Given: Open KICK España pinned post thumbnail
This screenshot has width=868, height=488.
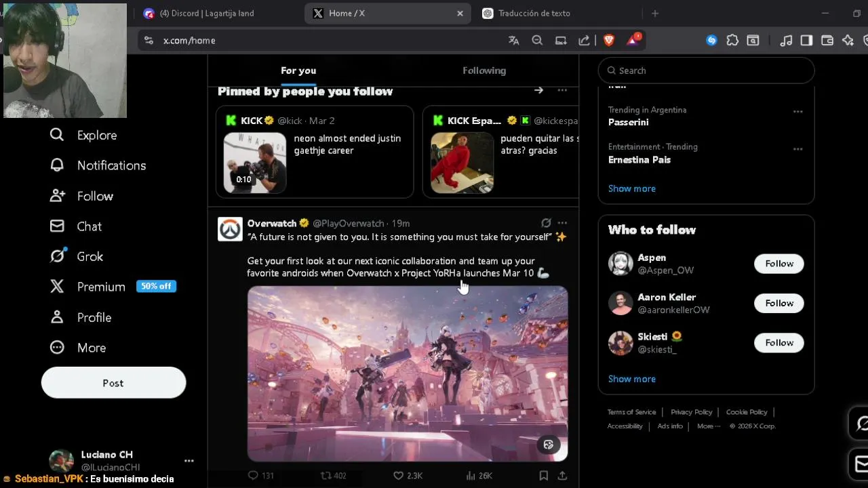Looking at the screenshot, I should click(462, 163).
